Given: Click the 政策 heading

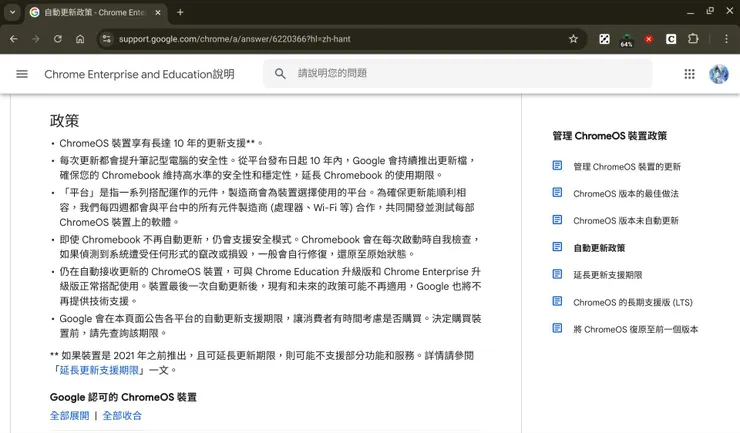Looking at the screenshot, I should pos(65,120).
